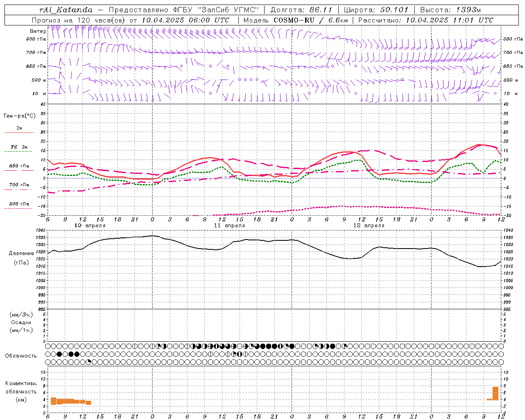Click the '850 гПа' entry in temperature legend

point(19,166)
